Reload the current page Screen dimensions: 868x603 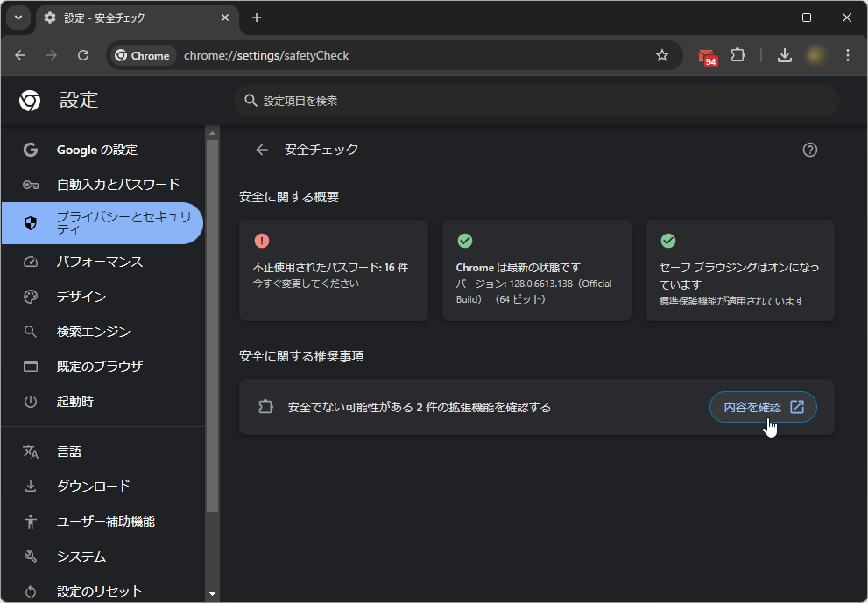(x=83, y=54)
